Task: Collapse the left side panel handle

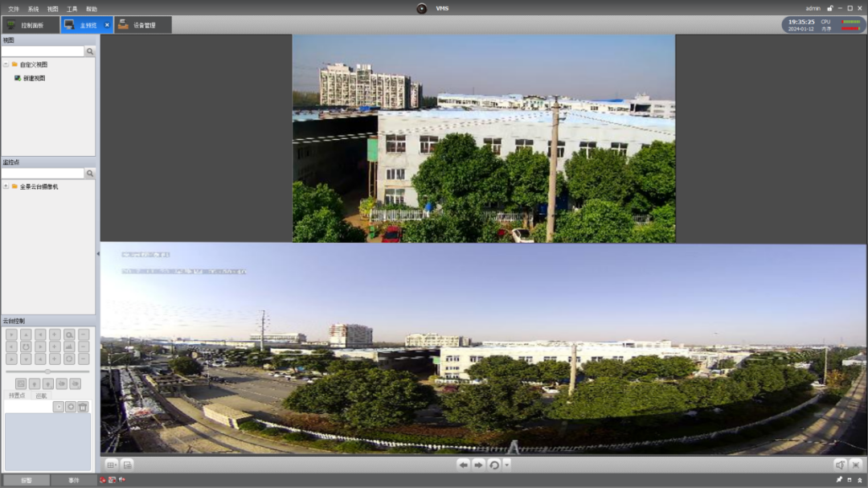Action: 98,254
